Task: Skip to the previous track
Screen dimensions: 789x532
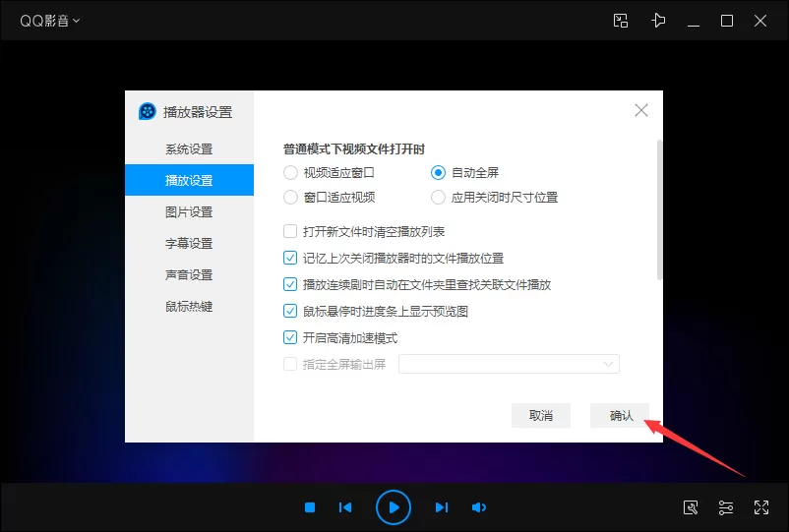Action: (x=345, y=507)
